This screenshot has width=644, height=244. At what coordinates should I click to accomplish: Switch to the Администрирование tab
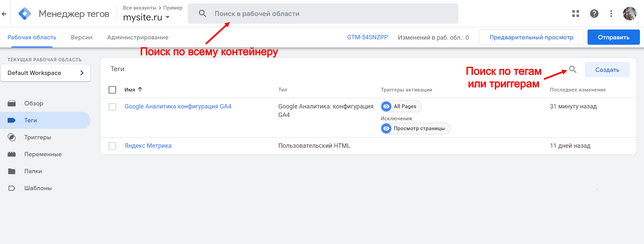pyautogui.click(x=138, y=37)
